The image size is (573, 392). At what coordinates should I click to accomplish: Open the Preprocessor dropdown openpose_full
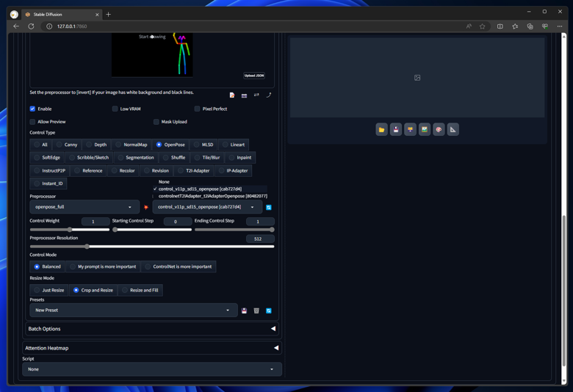coord(84,207)
